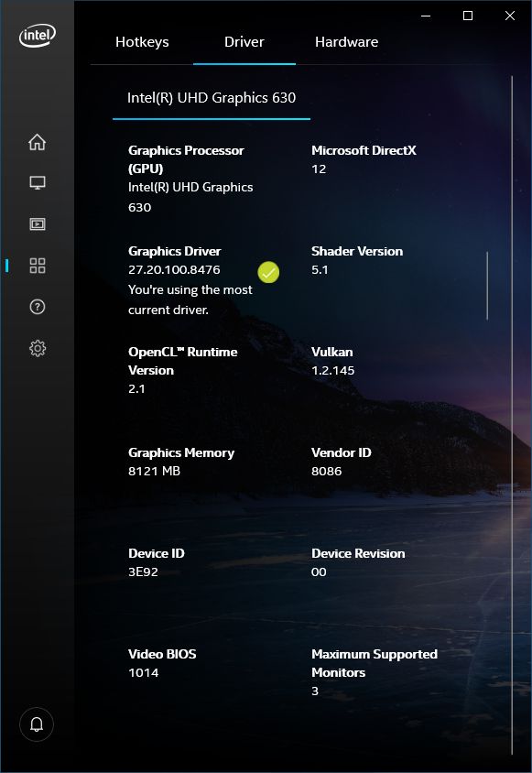Click the Maximum Supported Monitors heading
The image size is (532, 773).
click(375, 663)
